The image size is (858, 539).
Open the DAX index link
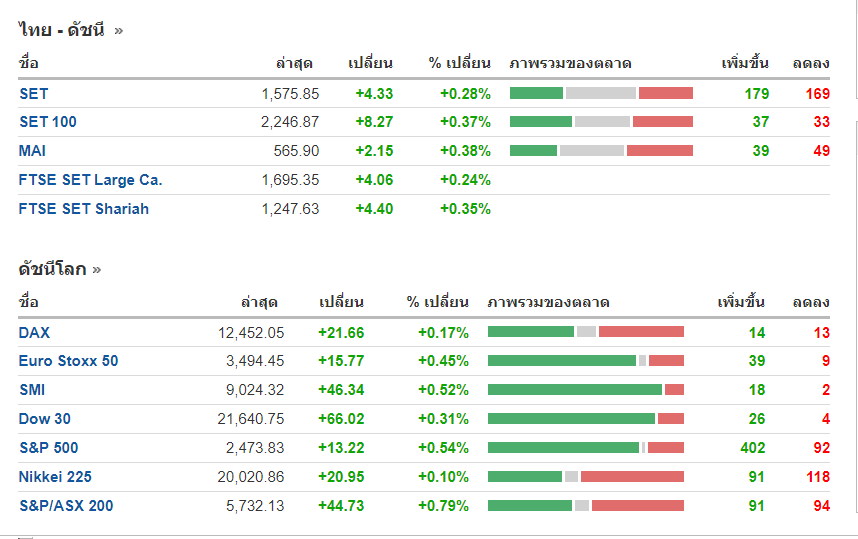[x=34, y=333]
